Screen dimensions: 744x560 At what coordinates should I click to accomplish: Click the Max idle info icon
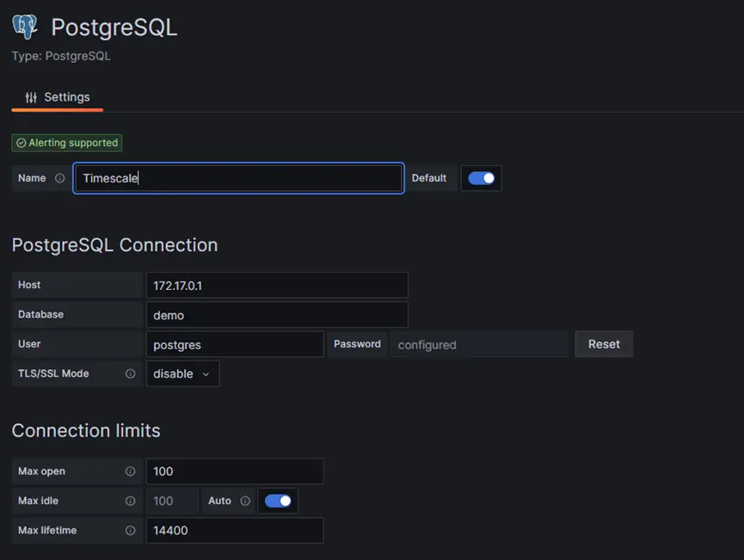pyautogui.click(x=131, y=501)
